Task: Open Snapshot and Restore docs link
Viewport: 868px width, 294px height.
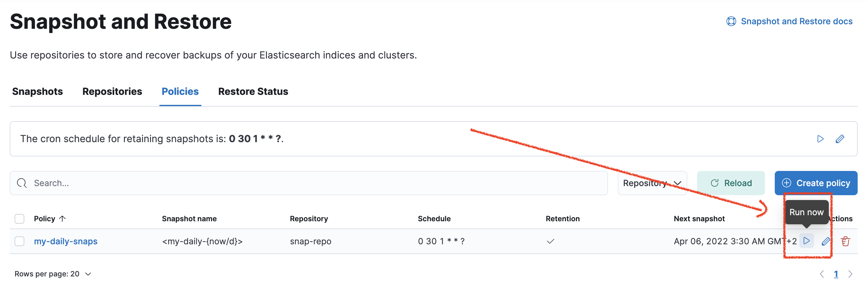Action: tap(797, 21)
